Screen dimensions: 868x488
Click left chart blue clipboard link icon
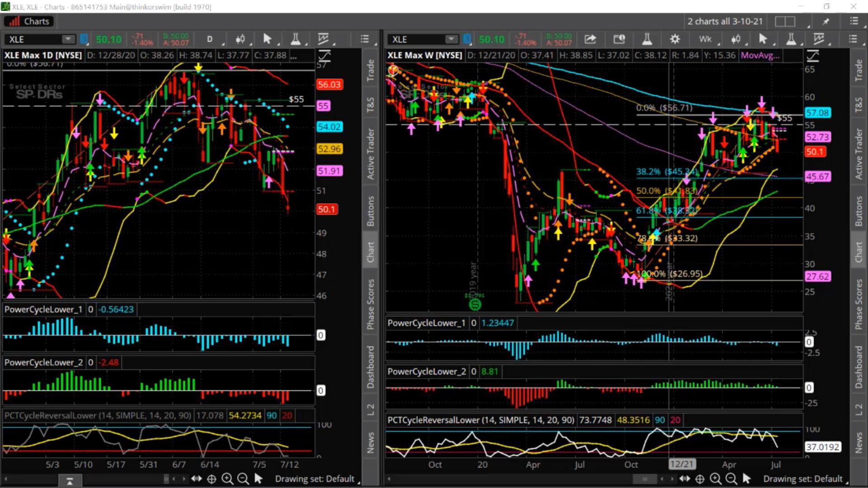coord(84,39)
